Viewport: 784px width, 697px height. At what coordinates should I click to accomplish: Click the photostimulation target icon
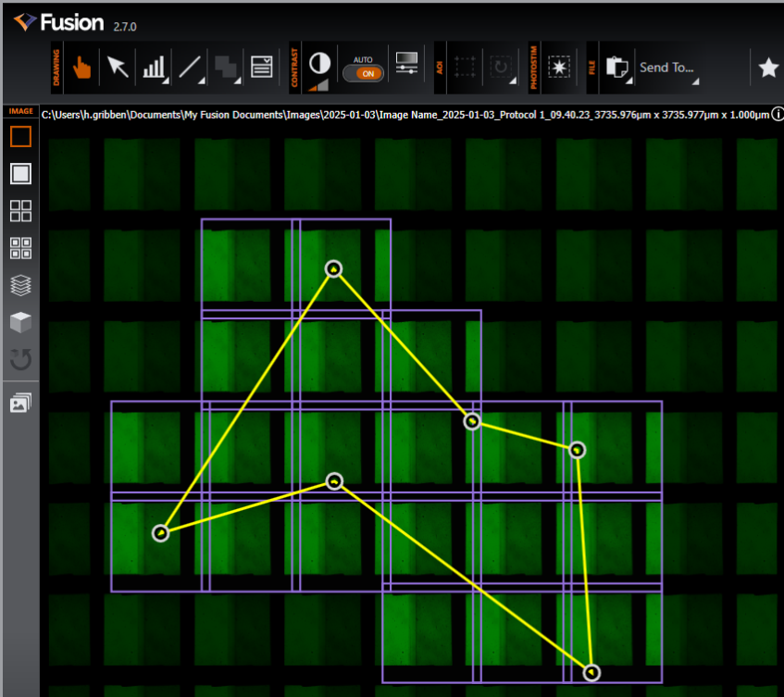[558, 68]
